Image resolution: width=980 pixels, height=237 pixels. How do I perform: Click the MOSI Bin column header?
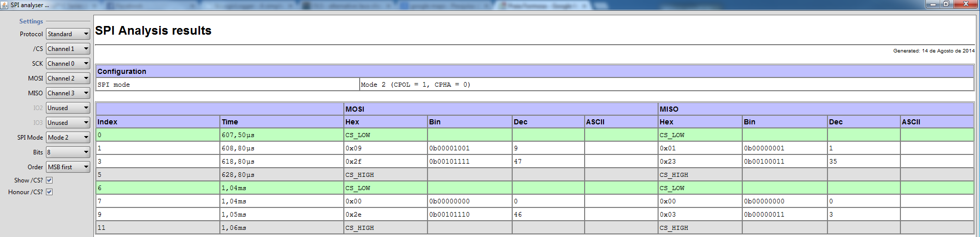click(470, 122)
